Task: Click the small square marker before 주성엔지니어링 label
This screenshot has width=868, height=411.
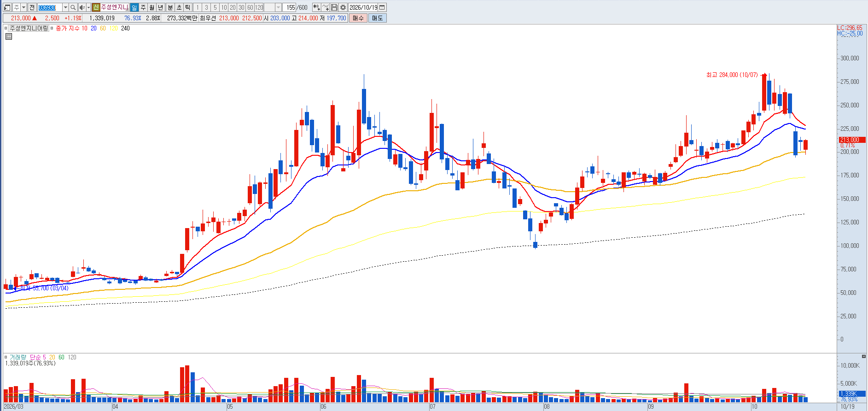Action: (6, 28)
